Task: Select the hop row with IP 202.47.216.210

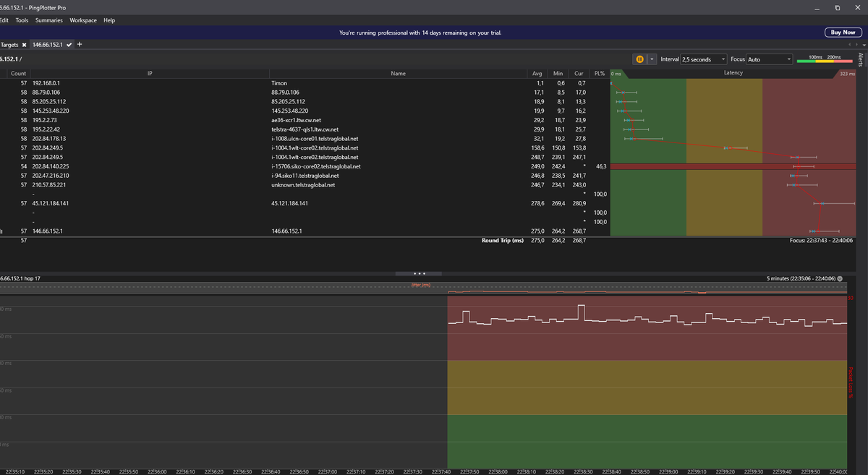Action: pyautogui.click(x=51, y=176)
